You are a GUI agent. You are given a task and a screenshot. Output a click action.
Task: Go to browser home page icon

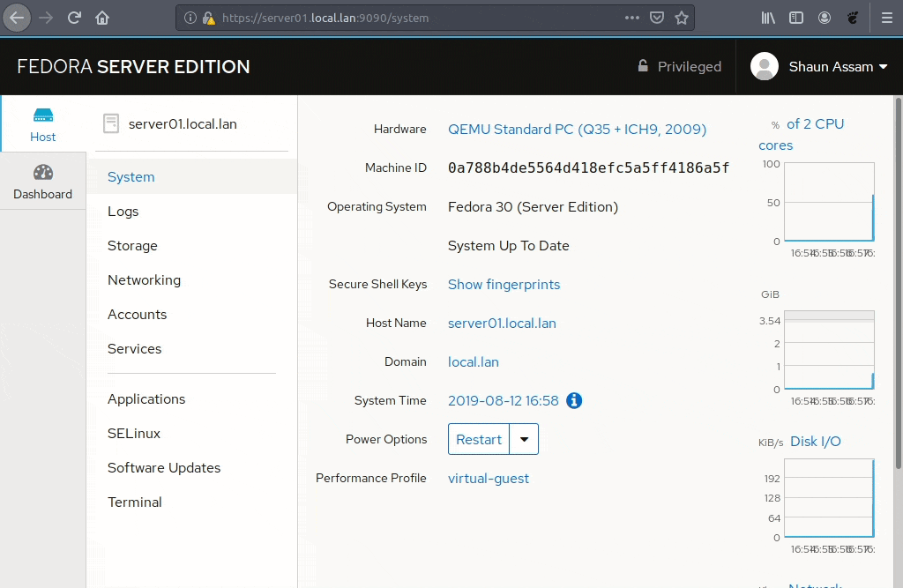(x=102, y=18)
